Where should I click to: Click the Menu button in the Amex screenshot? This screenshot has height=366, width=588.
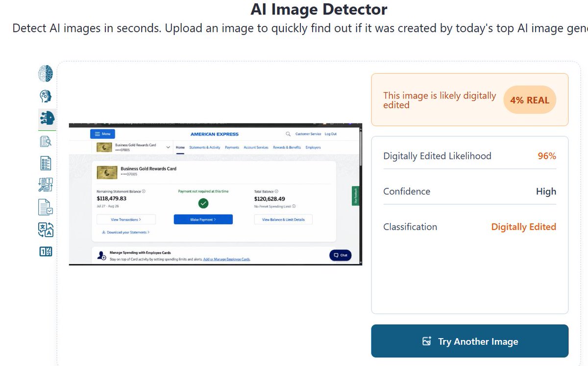pos(102,134)
